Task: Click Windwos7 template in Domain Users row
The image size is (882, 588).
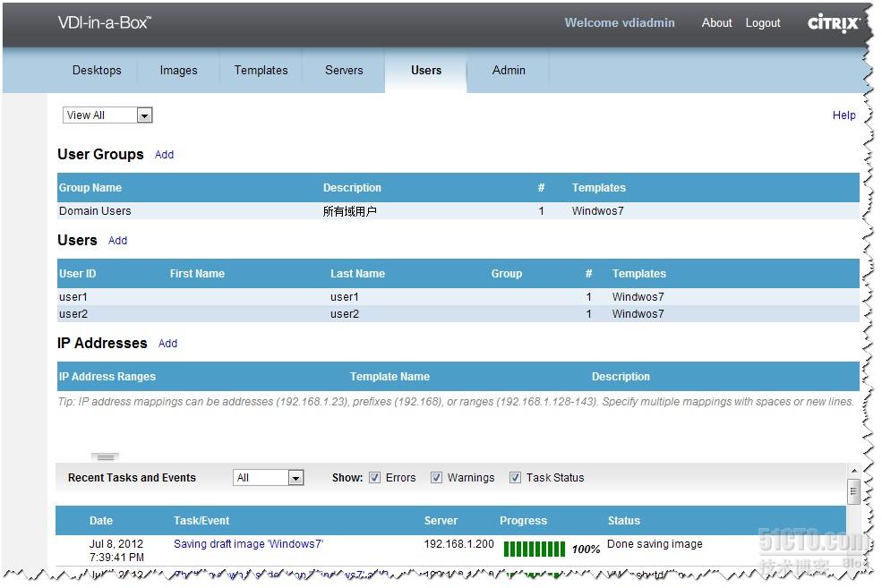Action: pos(598,211)
